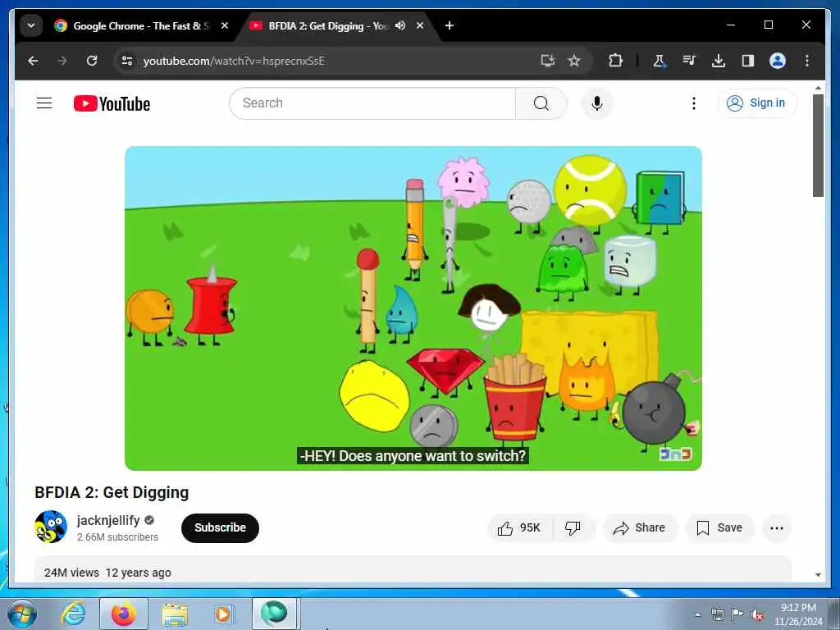The image size is (840, 630).
Task: Save the video to a playlist
Action: coord(719,528)
